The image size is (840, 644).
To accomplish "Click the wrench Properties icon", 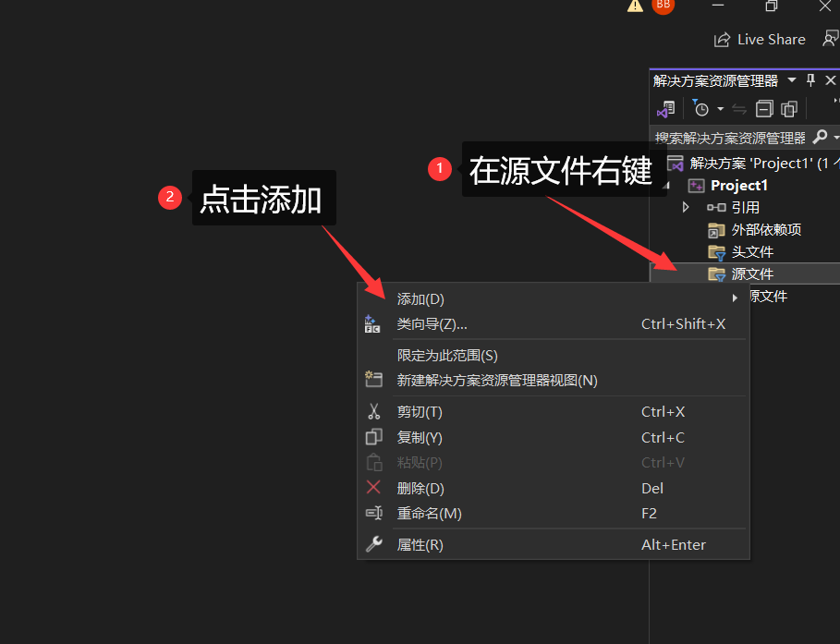I will [x=373, y=545].
